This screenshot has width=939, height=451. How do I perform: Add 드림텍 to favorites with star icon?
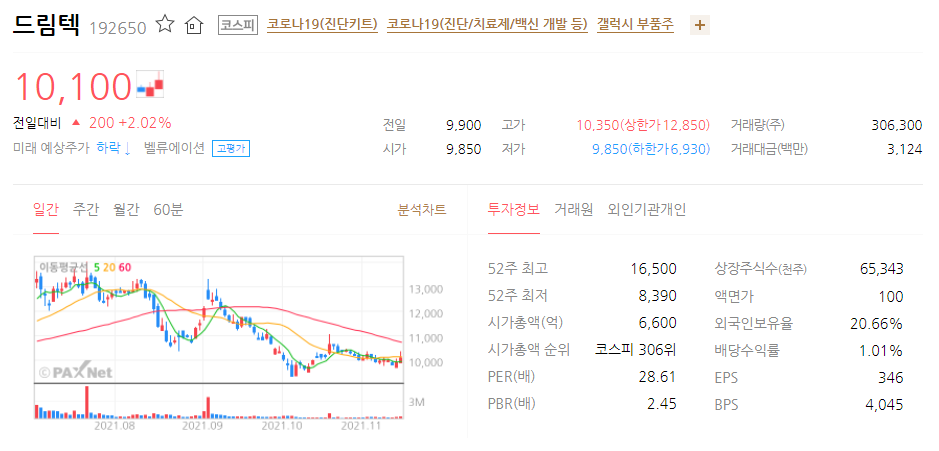point(165,25)
